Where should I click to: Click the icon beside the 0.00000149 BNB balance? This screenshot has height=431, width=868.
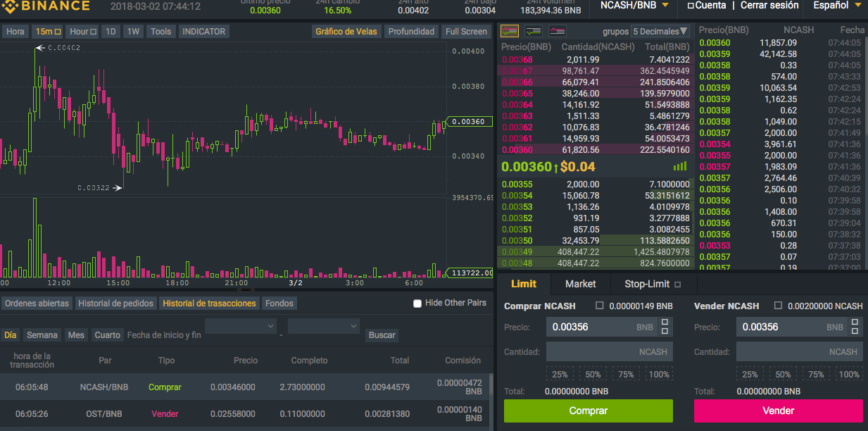[600, 306]
